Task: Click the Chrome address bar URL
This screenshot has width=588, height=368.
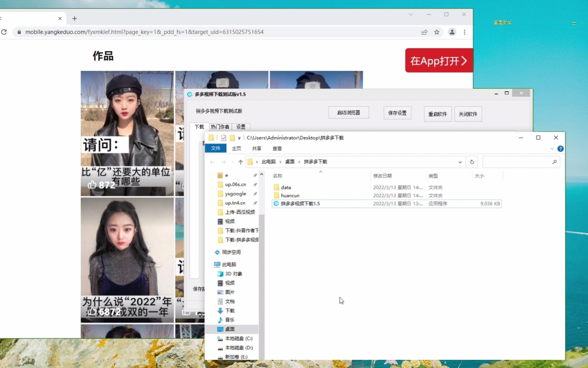Action: [x=144, y=32]
